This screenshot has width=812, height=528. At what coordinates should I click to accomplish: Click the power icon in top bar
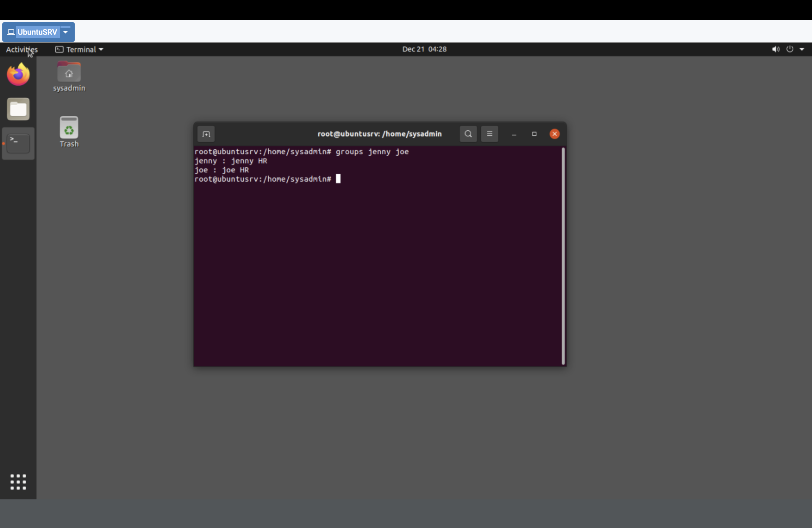point(789,49)
